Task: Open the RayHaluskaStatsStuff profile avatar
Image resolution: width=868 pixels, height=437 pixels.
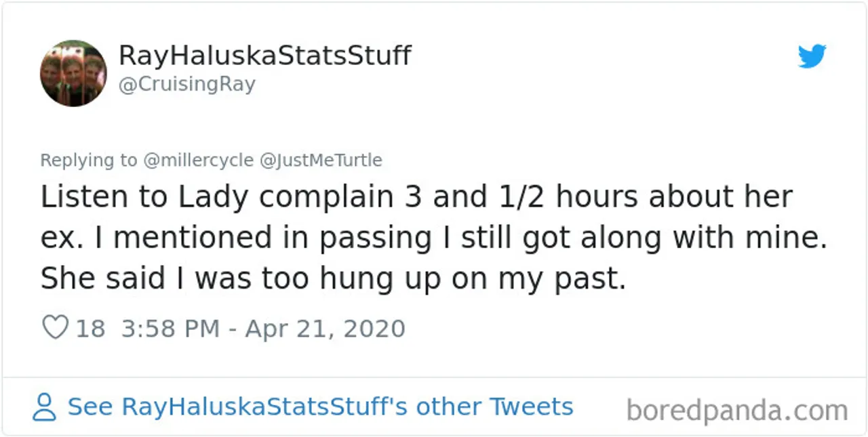Action: tap(73, 73)
